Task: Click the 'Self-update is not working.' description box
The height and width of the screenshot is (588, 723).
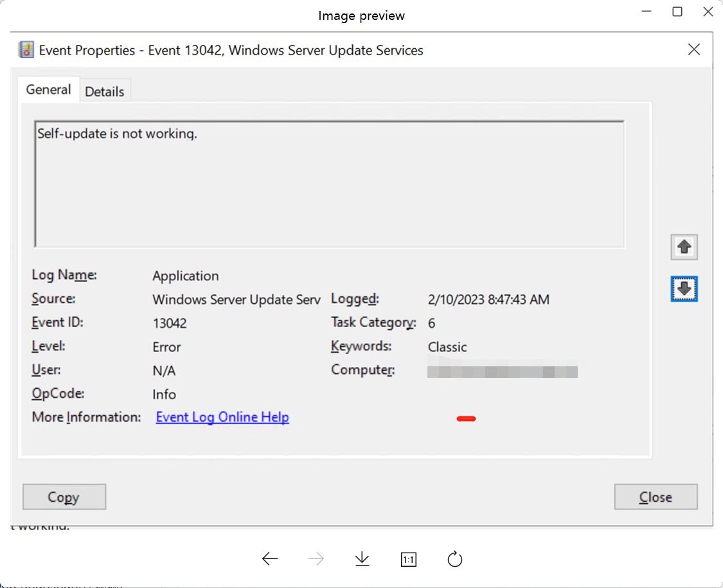Action: (329, 184)
